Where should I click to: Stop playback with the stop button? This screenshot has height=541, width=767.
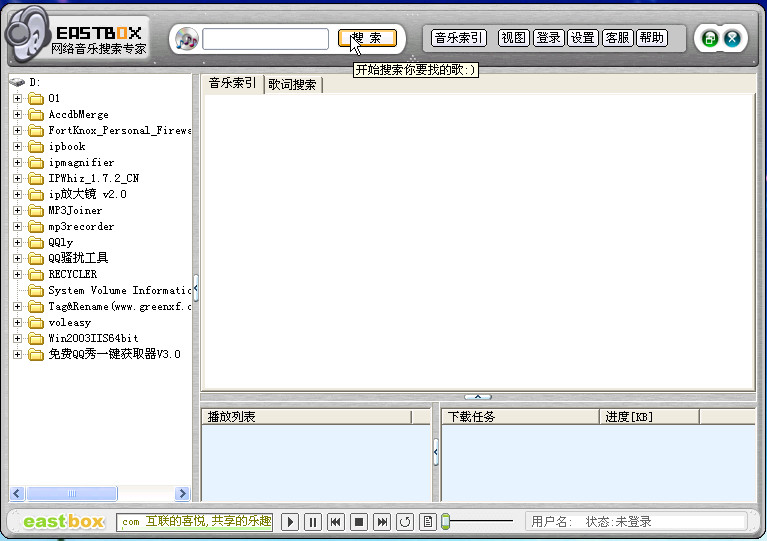click(359, 522)
